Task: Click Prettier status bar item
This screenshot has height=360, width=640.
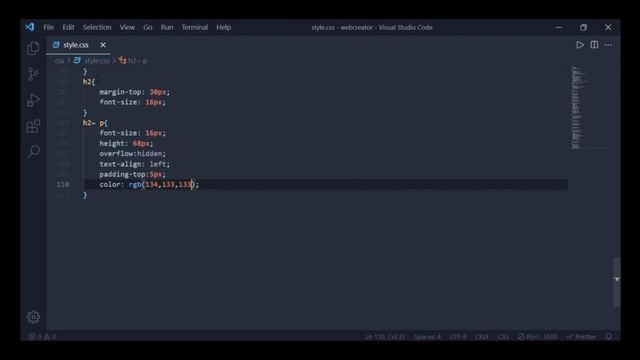Action: (581, 337)
